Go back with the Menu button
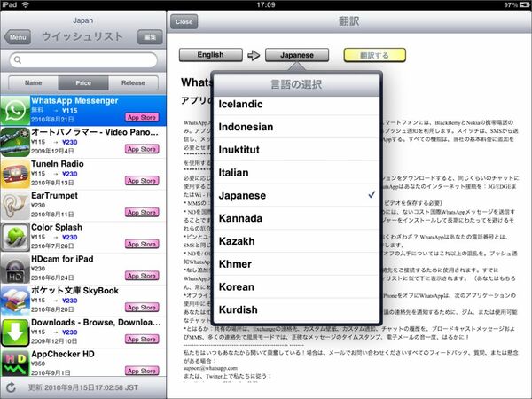 18,37
